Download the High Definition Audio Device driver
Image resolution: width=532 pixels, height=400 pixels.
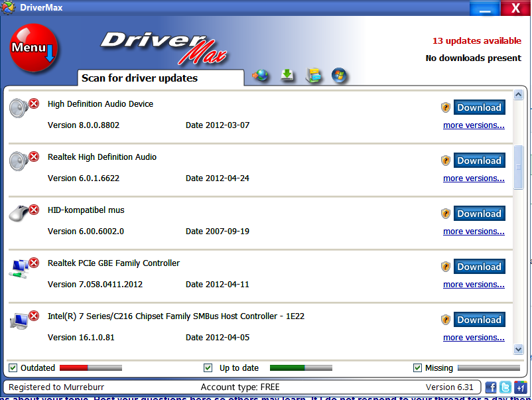tap(480, 107)
